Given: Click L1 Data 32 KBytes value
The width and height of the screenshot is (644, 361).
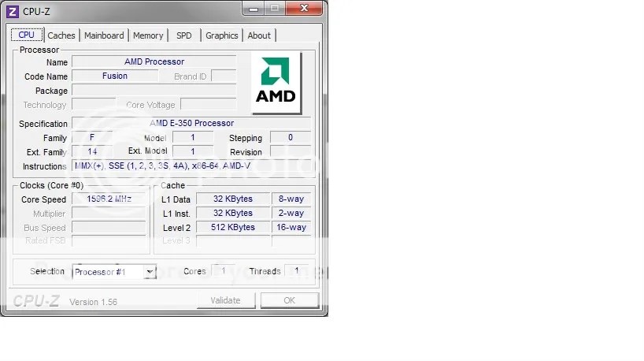Looking at the screenshot, I should pos(233,199).
